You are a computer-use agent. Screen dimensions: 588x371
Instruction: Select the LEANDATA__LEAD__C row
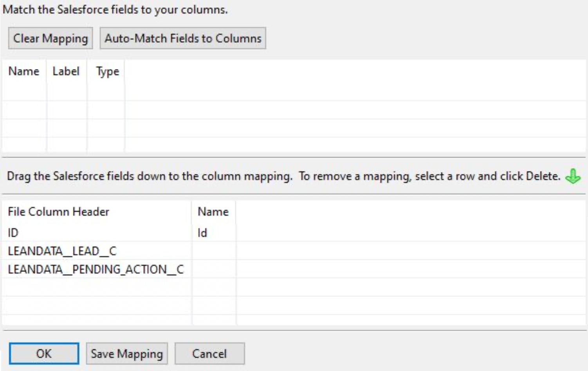(294, 251)
